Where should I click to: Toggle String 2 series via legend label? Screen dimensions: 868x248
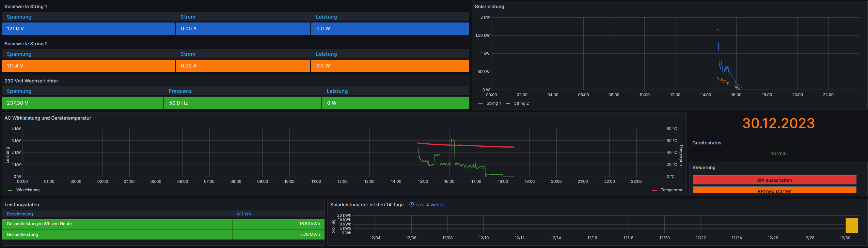[x=521, y=103]
